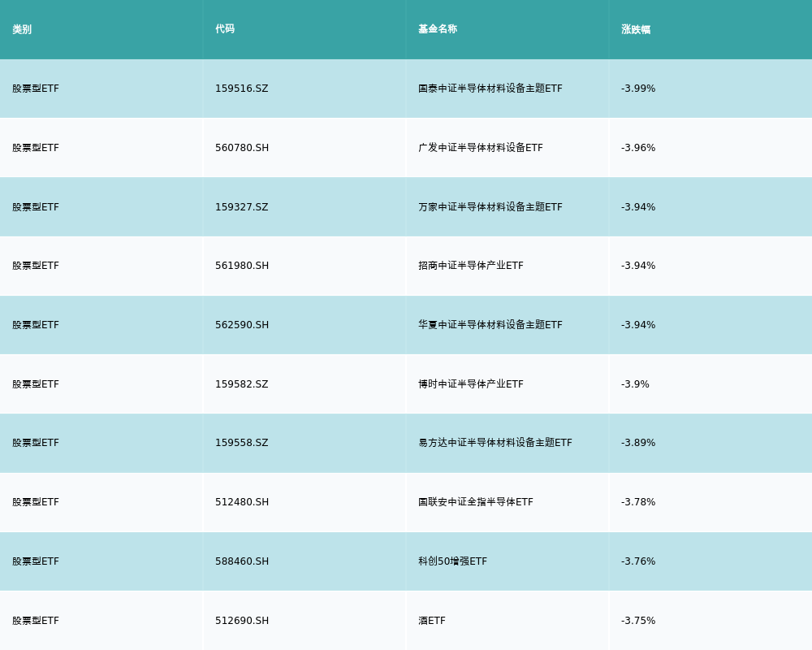
Task: Click fund name 华夏中证半导体材料设备主题ETF
Action: coord(490,325)
